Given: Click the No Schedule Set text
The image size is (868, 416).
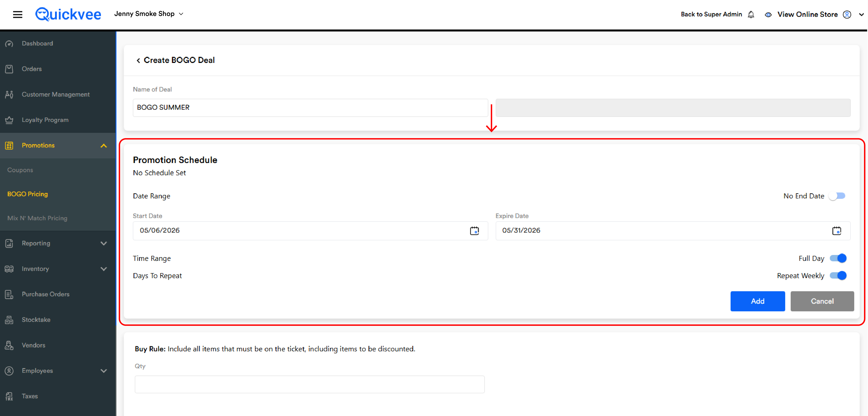Looking at the screenshot, I should (x=159, y=173).
